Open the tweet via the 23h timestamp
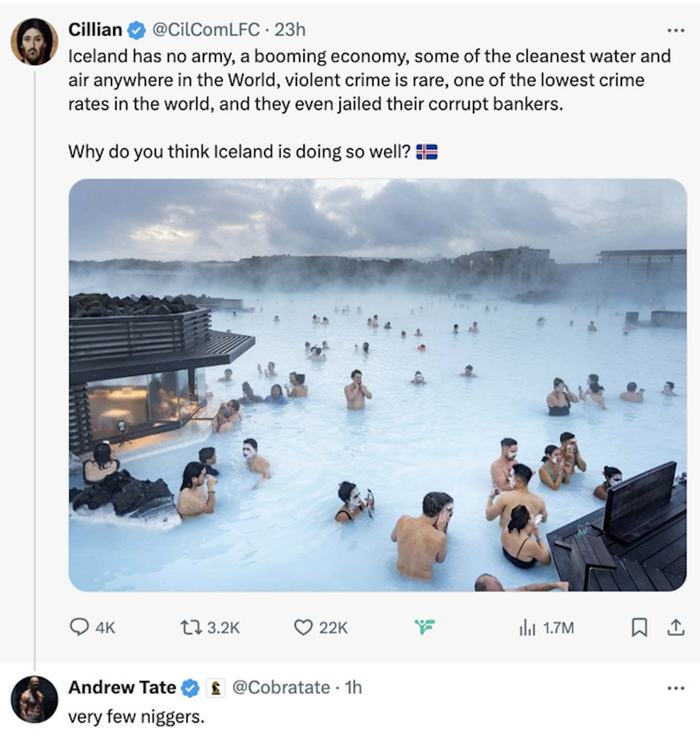 click(290, 29)
